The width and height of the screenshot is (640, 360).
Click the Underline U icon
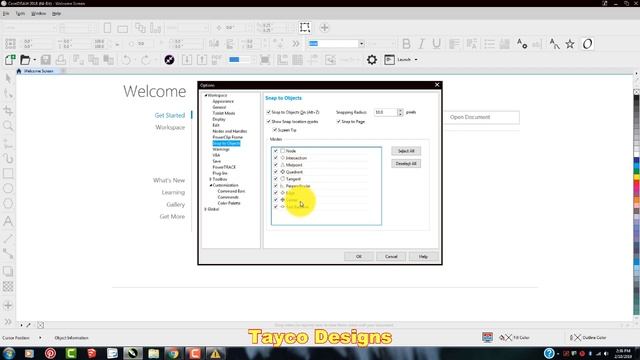click(436, 44)
